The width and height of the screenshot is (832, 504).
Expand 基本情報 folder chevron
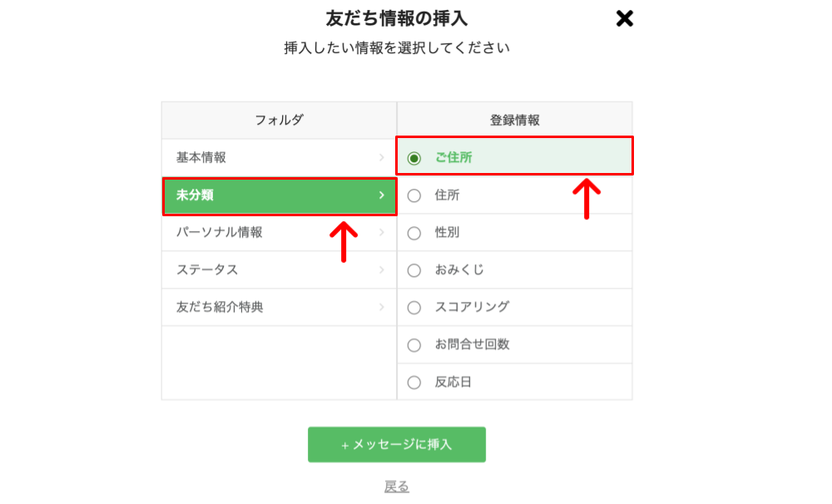(x=382, y=157)
